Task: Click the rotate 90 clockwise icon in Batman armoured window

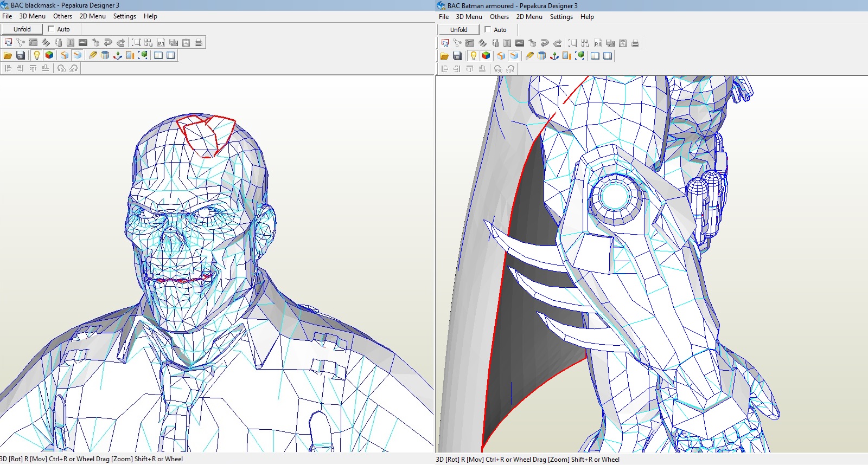Action: point(510,69)
